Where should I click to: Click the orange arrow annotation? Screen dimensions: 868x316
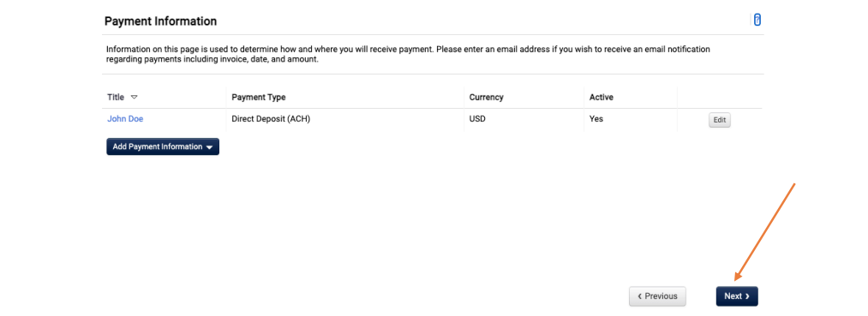point(765,232)
